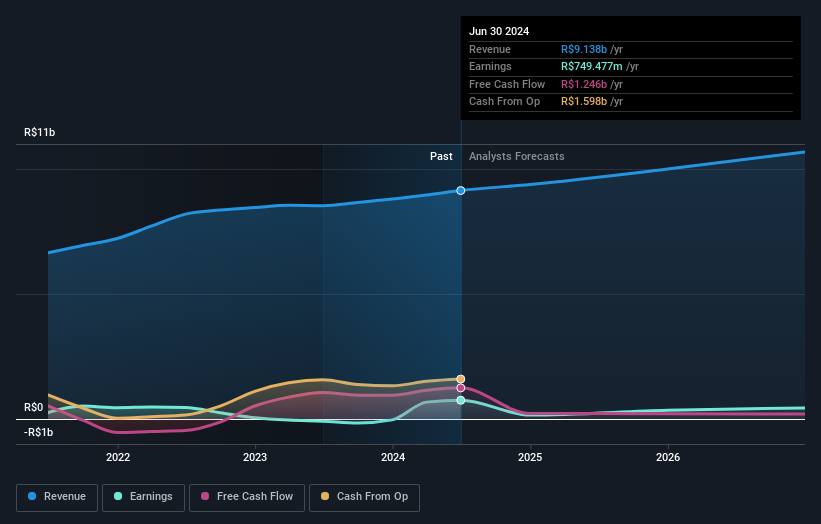Click the Cash From Op row label in tooltip
This screenshot has width=821, height=524.
504,102
